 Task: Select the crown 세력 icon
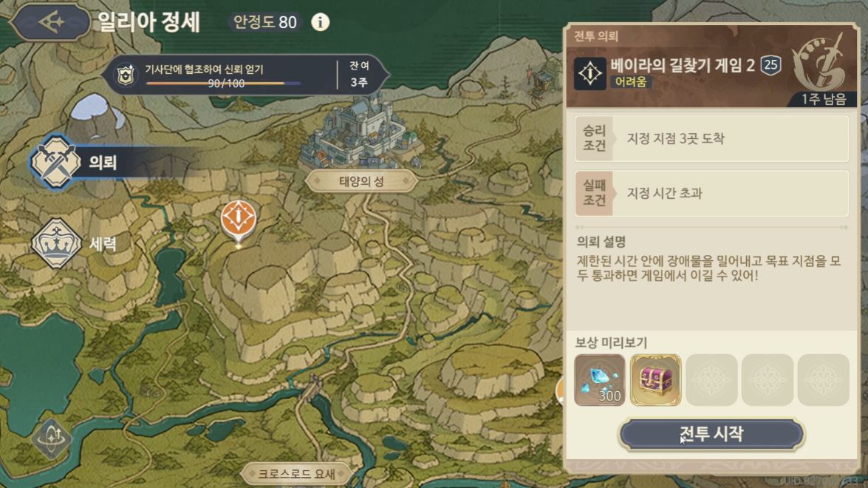point(56,243)
